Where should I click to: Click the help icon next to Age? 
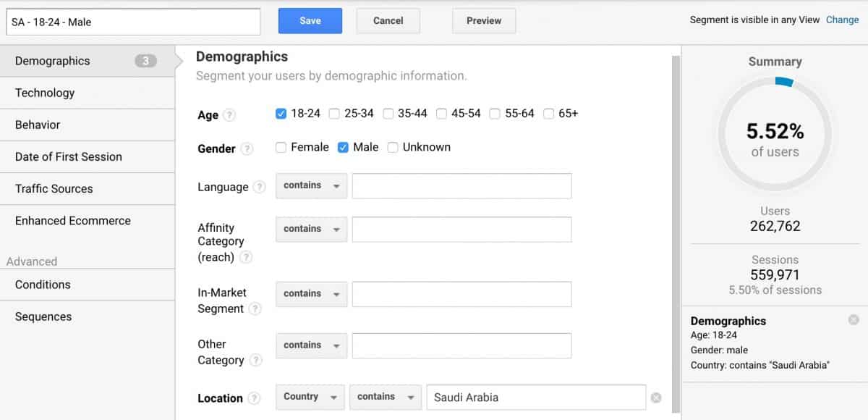coord(229,115)
